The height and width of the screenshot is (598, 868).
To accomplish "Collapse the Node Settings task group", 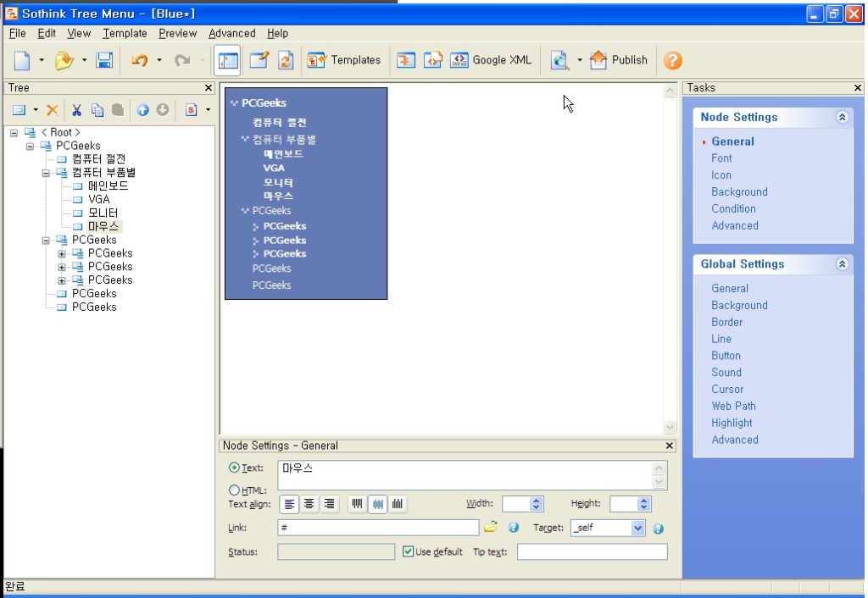I will pos(842,117).
